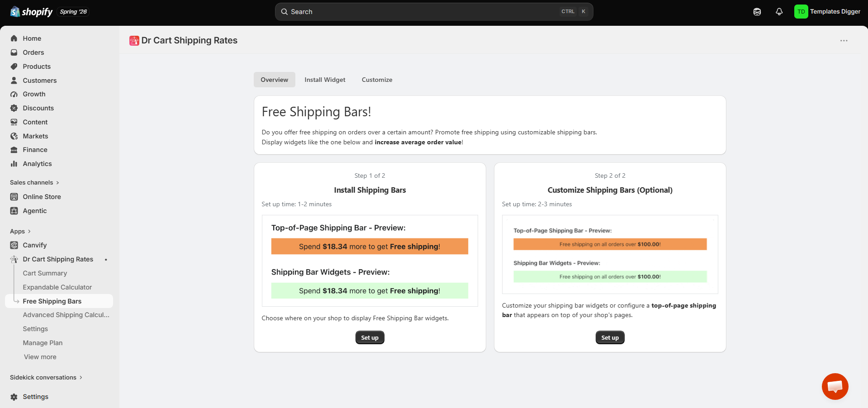Image resolution: width=868 pixels, height=408 pixels.
Task: Expand Sidekick conversations
Action: point(46,378)
